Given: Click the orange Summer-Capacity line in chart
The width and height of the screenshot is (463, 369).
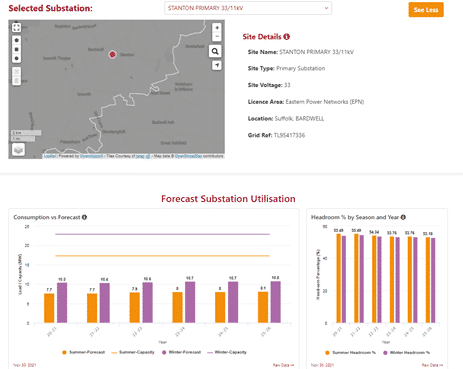Looking at the screenshot, I should [x=162, y=256].
